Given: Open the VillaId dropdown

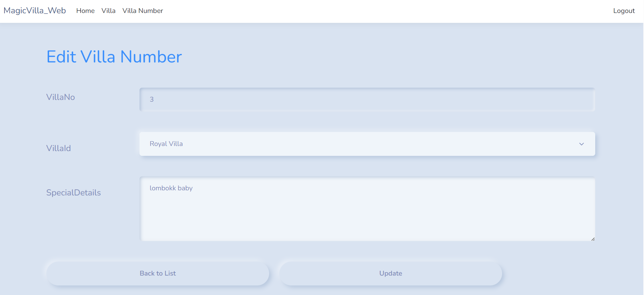Looking at the screenshot, I should tap(367, 144).
